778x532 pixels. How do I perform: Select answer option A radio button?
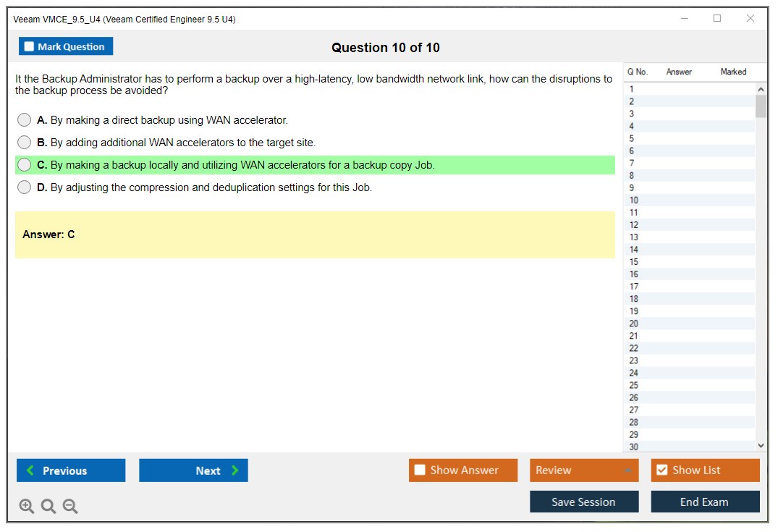tap(25, 120)
